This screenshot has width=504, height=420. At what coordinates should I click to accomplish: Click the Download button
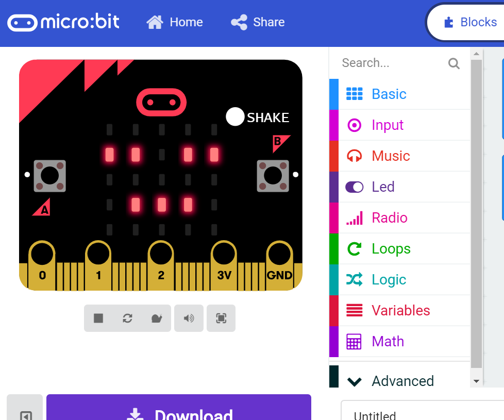[178, 412]
